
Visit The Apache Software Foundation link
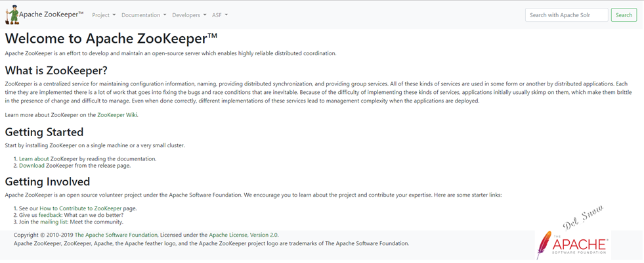coord(116,235)
